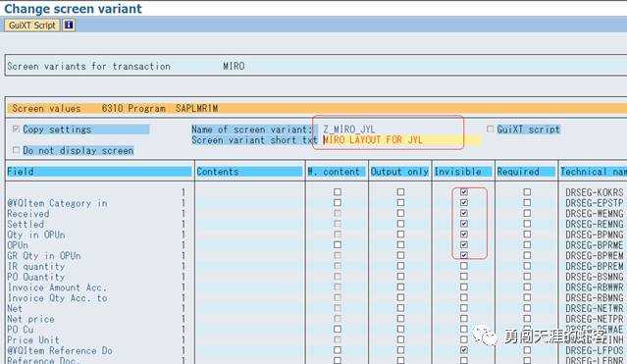Click the Invoice Amount Acc. field label
Image resolution: width=627 pixels, height=364 pixels.
pyautogui.click(x=57, y=287)
